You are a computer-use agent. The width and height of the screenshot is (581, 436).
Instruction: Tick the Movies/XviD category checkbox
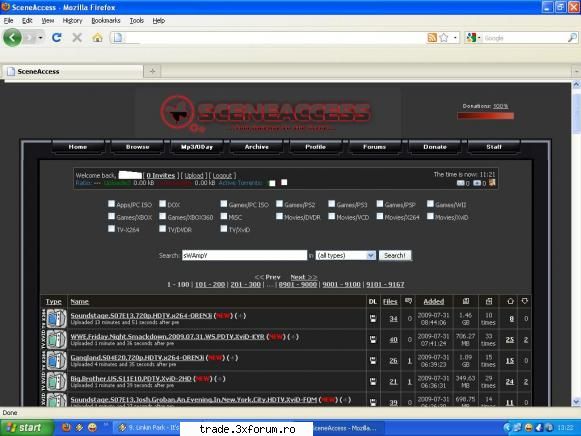click(x=430, y=216)
